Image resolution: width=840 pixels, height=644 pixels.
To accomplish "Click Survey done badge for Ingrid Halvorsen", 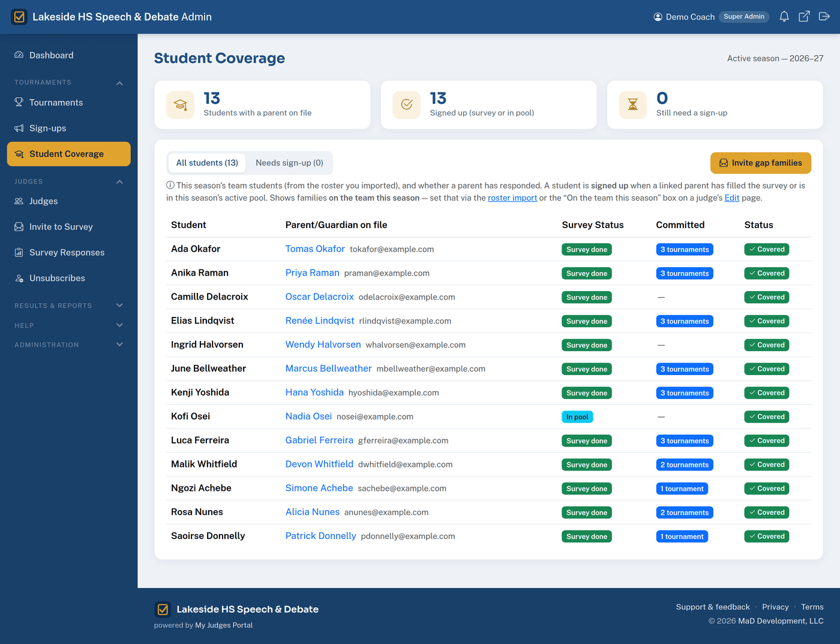I will (587, 345).
